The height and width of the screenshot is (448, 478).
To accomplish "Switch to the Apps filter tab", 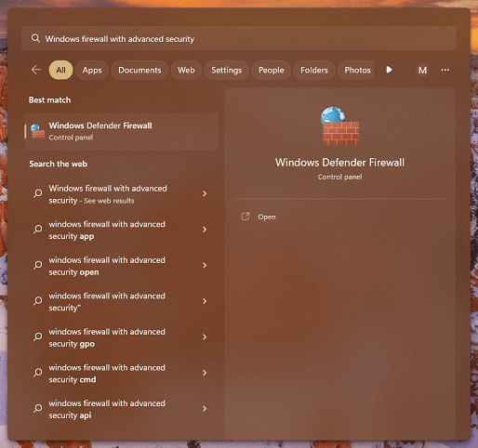I will click(92, 70).
